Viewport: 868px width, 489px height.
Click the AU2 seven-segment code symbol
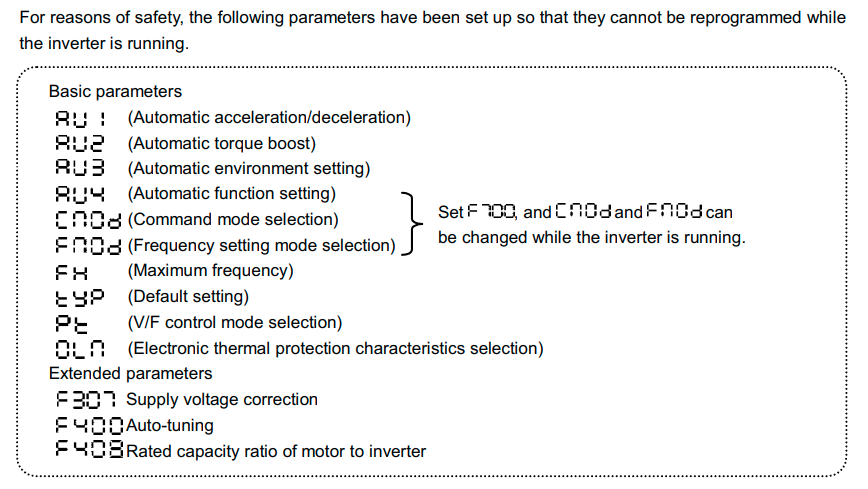pyautogui.click(x=87, y=143)
